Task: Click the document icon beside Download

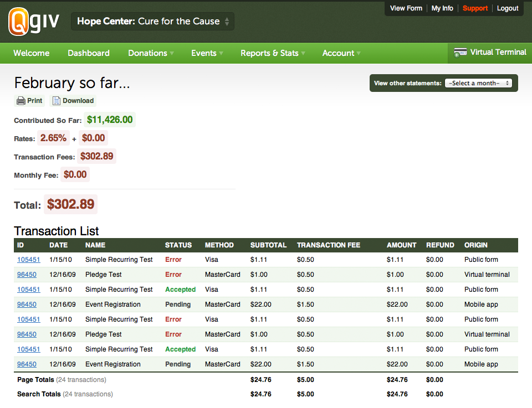Action: pyautogui.click(x=57, y=101)
